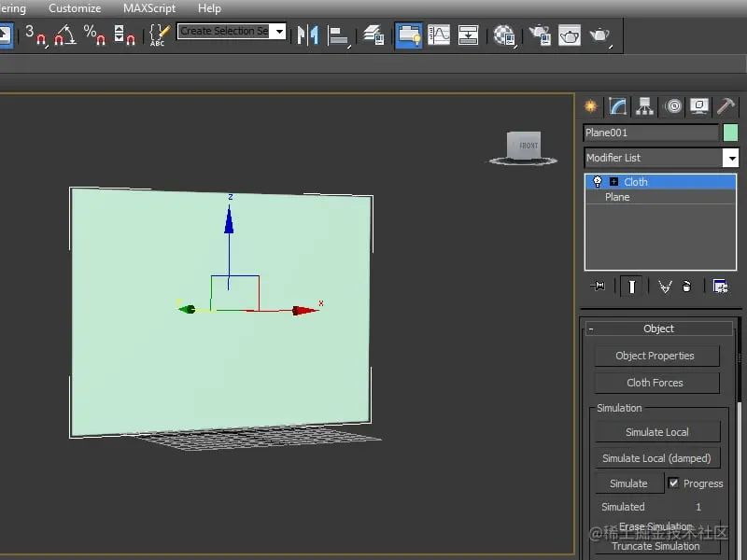Toggle the Spinner Snap tool
This screenshot has width=747, height=560.
[124, 35]
